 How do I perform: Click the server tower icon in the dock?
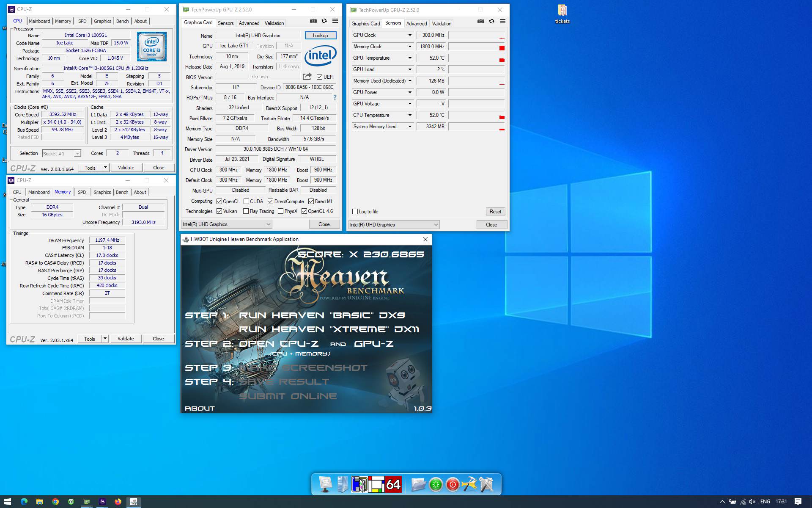(x=343, y=484)
